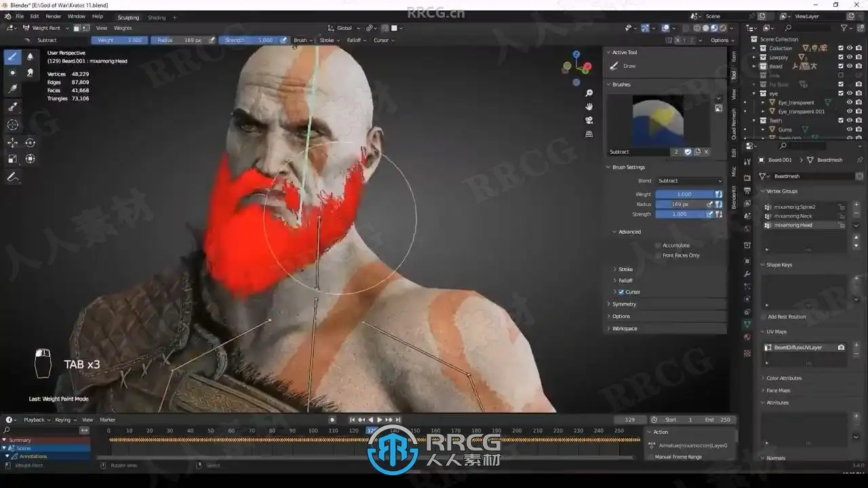Hide Eye_transparent object eye icon

click(x=850, y=102)
